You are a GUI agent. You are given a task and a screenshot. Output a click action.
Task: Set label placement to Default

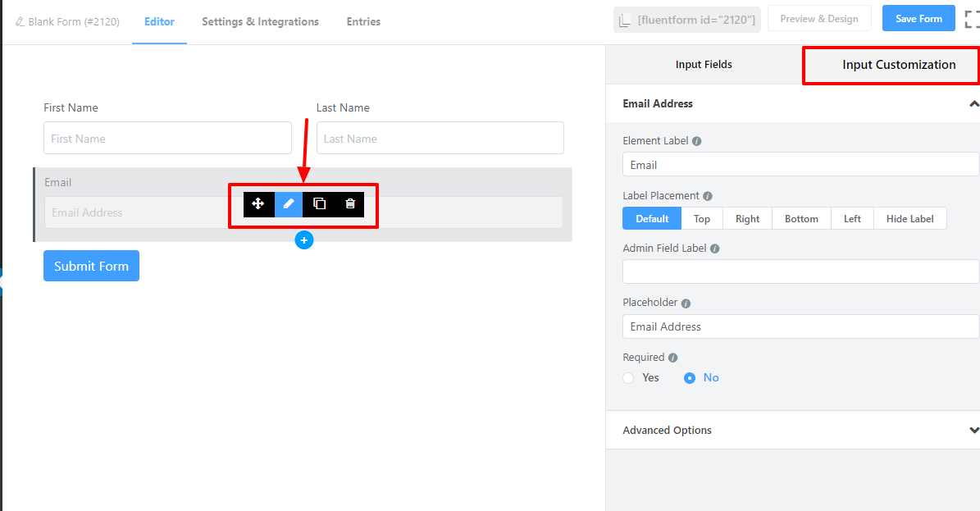(x=652, y=219)
